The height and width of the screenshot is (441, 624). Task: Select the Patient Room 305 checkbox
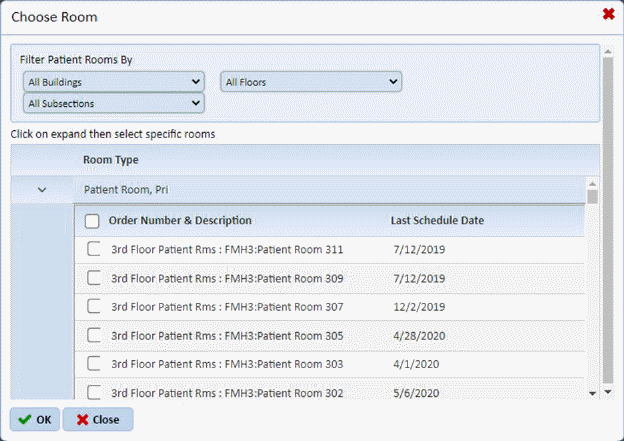point(93,336)
